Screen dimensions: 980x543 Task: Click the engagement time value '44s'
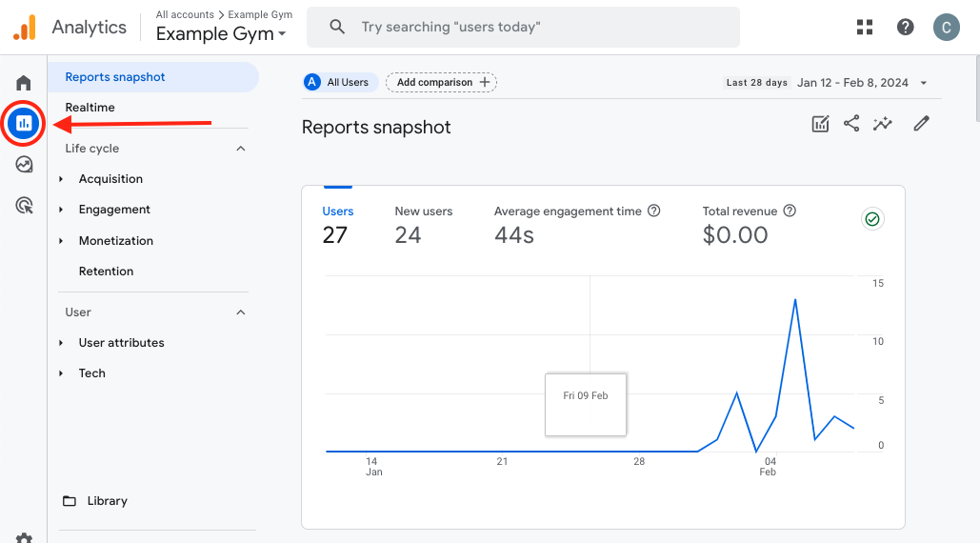coord(514,235)
